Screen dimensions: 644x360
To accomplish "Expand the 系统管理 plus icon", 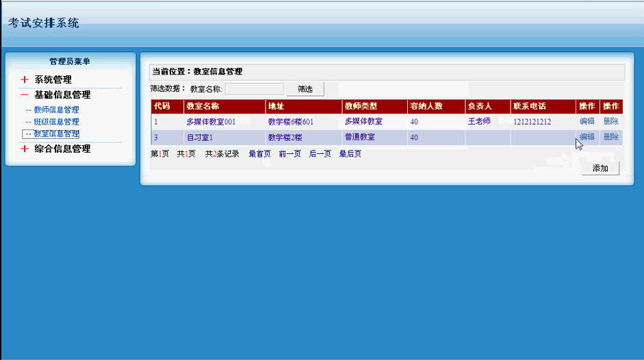I will pos(25,79).
